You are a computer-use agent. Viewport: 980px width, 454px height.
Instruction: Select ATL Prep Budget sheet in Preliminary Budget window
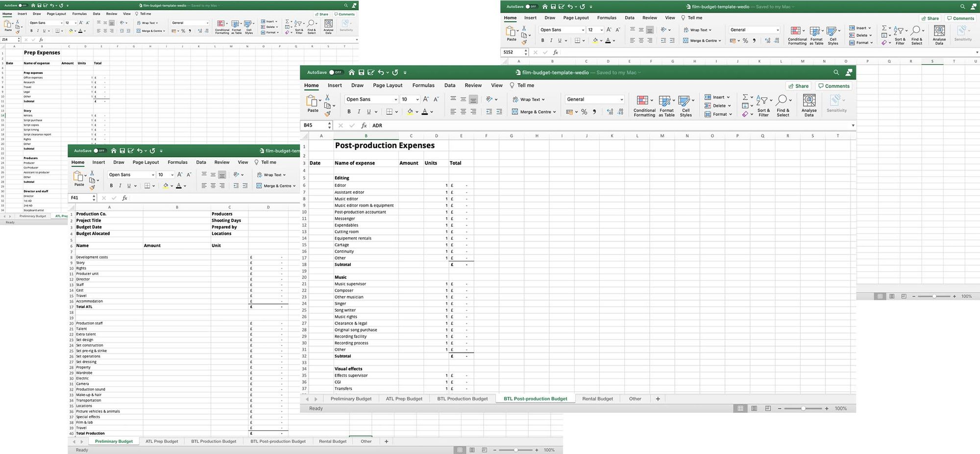[x=162, y=441]
